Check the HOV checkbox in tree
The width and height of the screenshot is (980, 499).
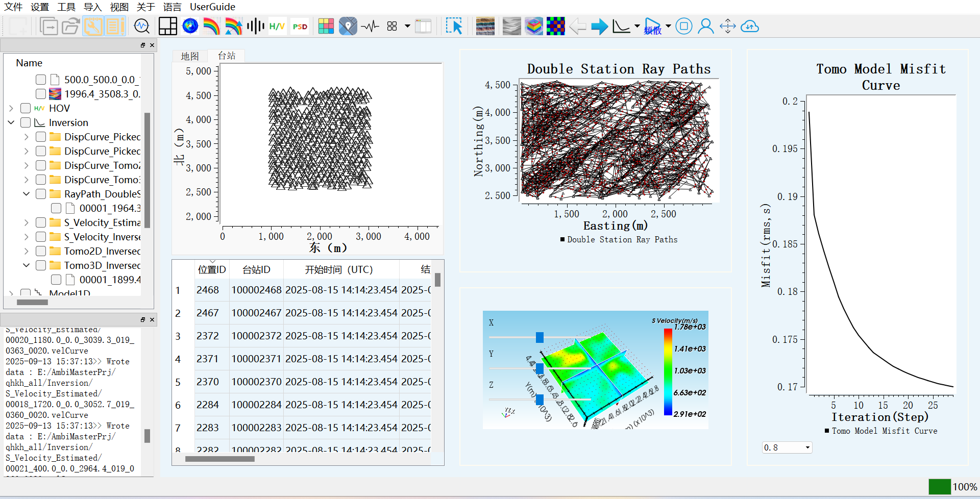(x=26, y=108)
